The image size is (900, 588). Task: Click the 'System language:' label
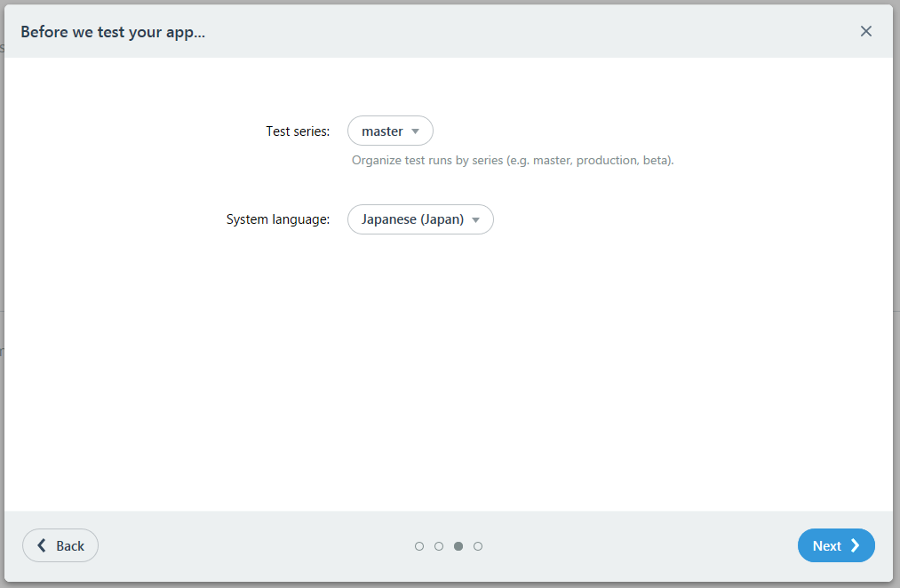[278, 219]
